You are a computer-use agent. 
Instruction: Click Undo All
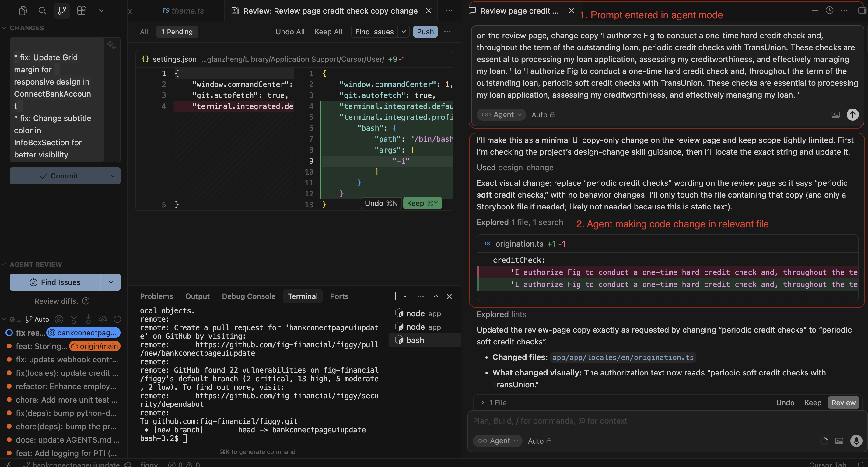[290, 32]
